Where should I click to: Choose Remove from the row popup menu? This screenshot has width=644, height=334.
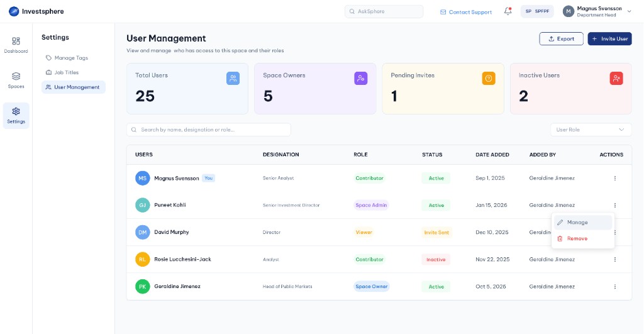583,238
